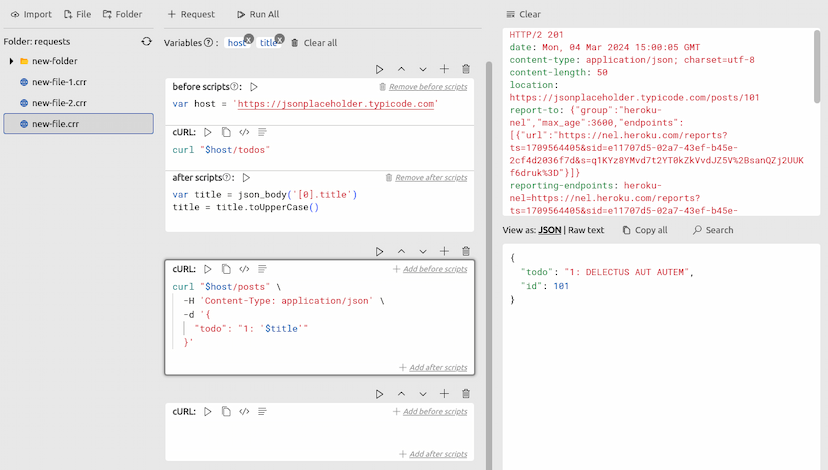The width and height of the screenshot is (828, 470).
Task: Add request below second block
Action: (444, 251)
